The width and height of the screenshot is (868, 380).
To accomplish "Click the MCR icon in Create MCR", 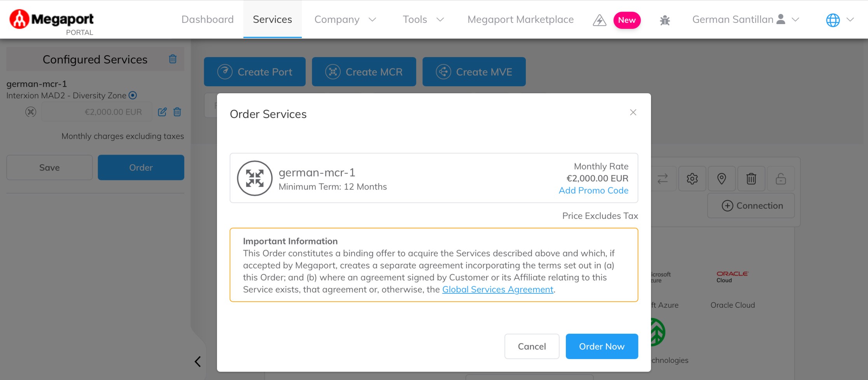I will (333, 72).
